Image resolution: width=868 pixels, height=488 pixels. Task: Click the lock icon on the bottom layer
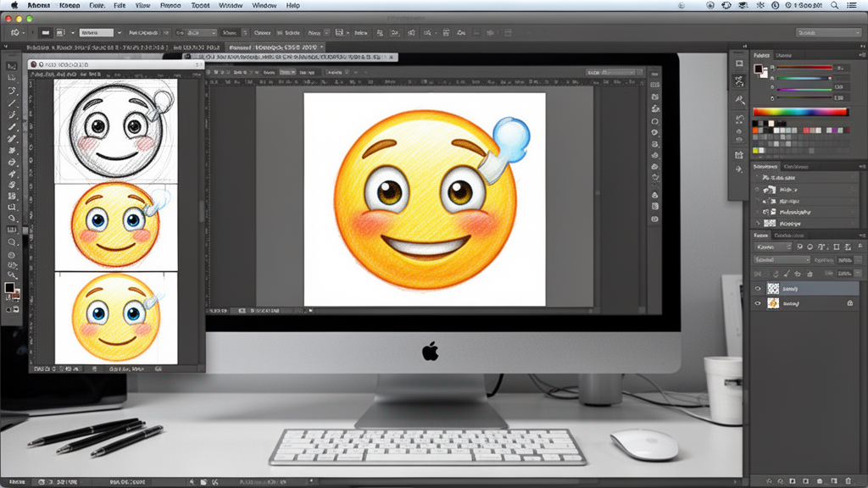(849, 303)
